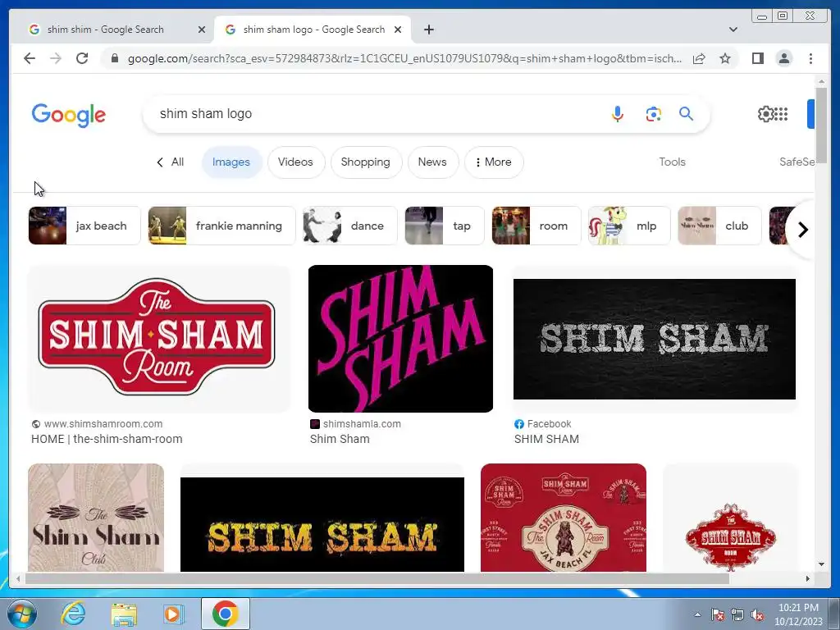
Task: Click the horizontal scrollbar right arrow
Action: tap(808, 578)
